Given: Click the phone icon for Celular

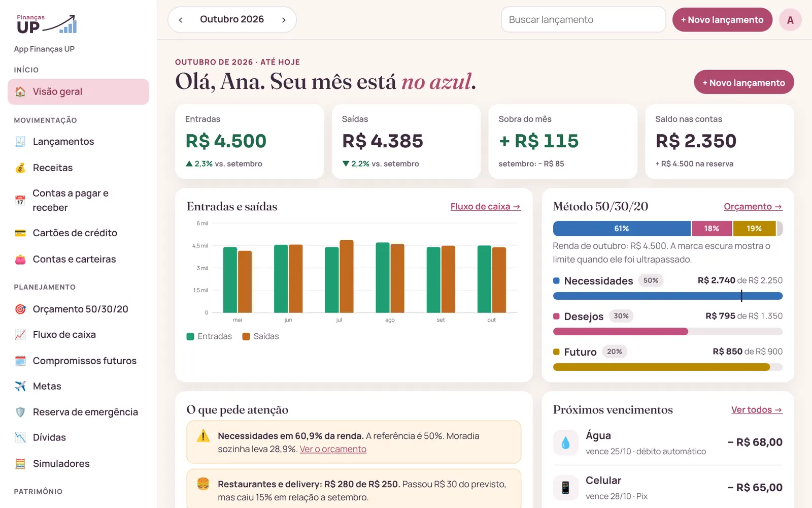Looking at the screenshot, I should tap(565, 488).
